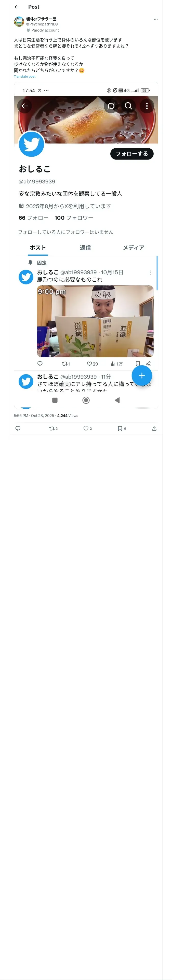This screenshot has width=172, height=980.
Task: Click the search magnifier icon on profile banner
Action: pyautogui.click(x=128, y=106)
